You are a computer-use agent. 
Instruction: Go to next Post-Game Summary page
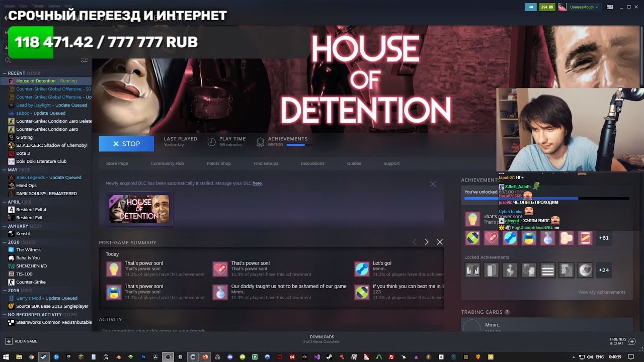427,242
